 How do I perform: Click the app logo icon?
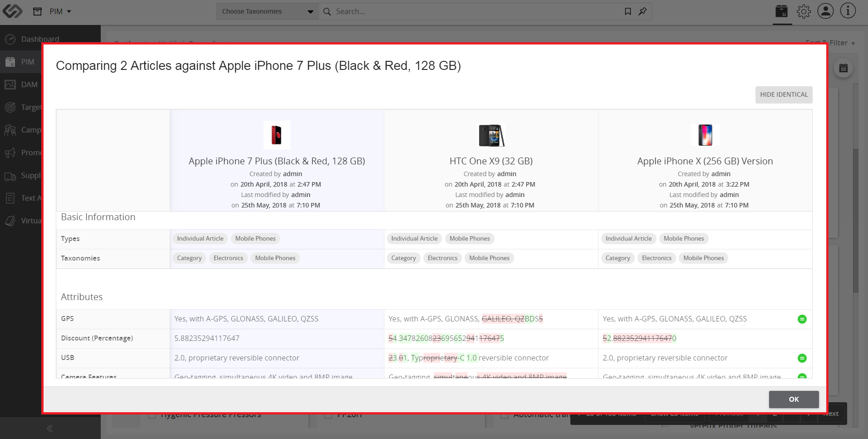(x=12, y=11)
